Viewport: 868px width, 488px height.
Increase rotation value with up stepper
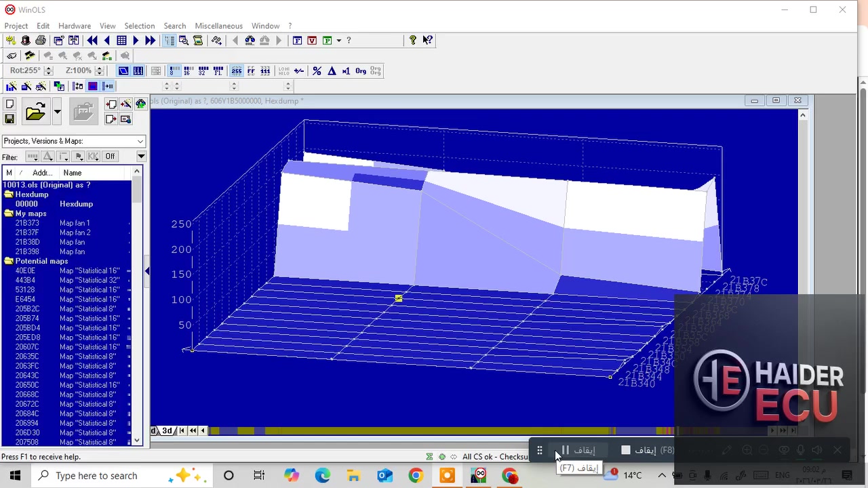coord(48,68)
